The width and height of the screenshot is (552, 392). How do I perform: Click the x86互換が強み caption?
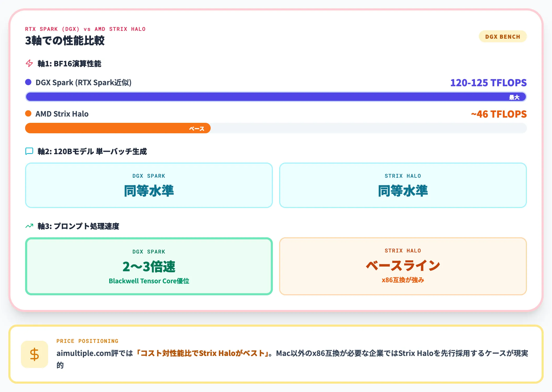click(x=403, y=280)
